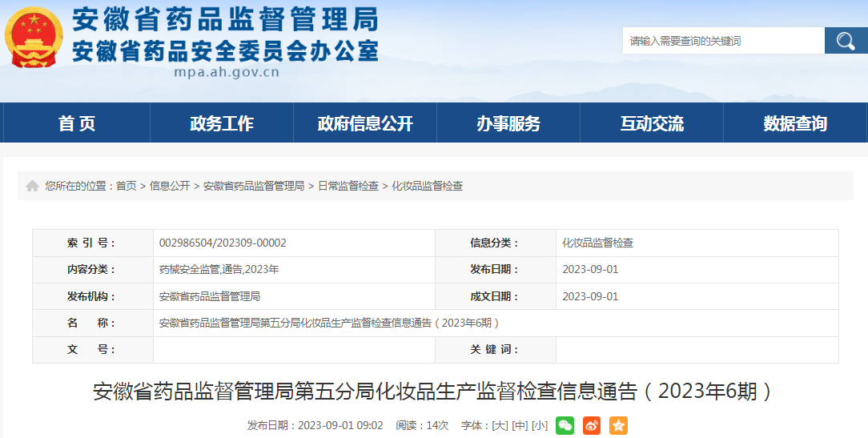Click the 化妆品监督检查 breadcrumb link
This screenshot has width=868, height=438.
428,186
